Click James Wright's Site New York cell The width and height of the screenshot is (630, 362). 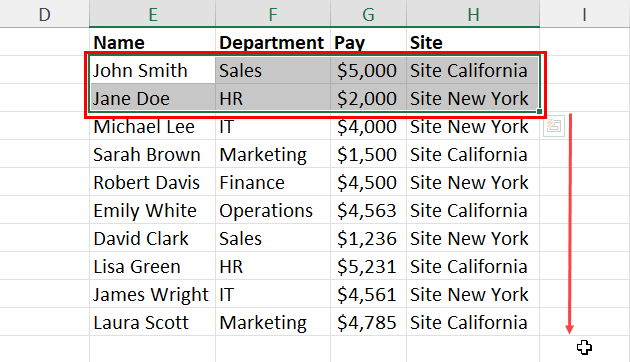click(x=473, y=294)
